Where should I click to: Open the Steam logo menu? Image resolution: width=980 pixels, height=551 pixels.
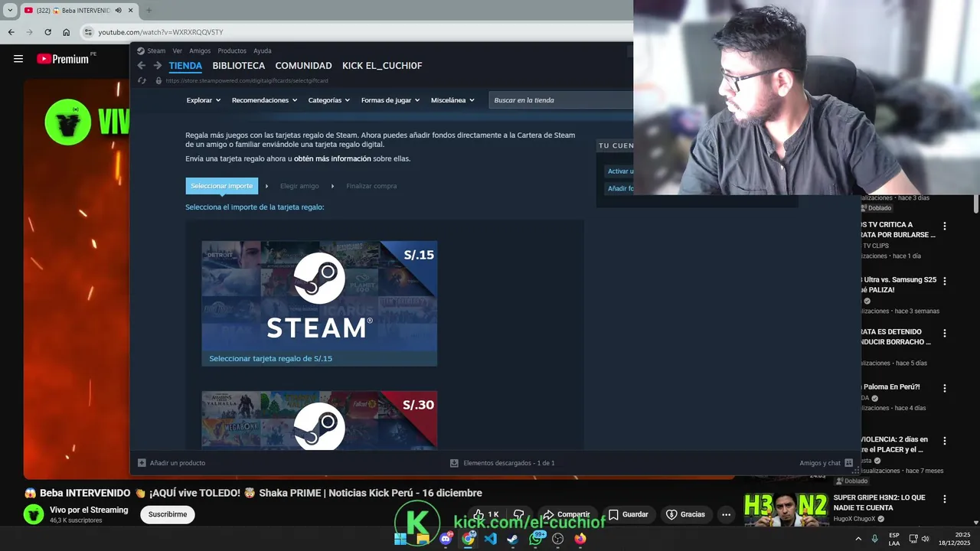coord(151,51)
